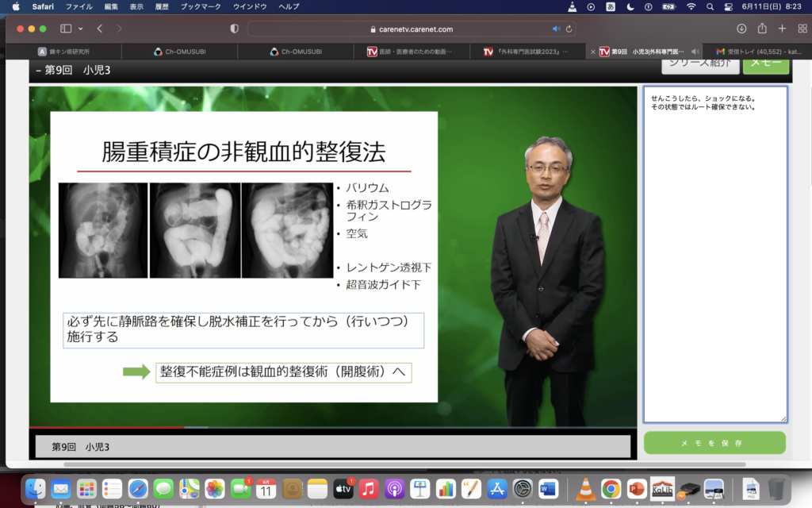Mute audio via address bar speaker icon

tap(556, 29)
